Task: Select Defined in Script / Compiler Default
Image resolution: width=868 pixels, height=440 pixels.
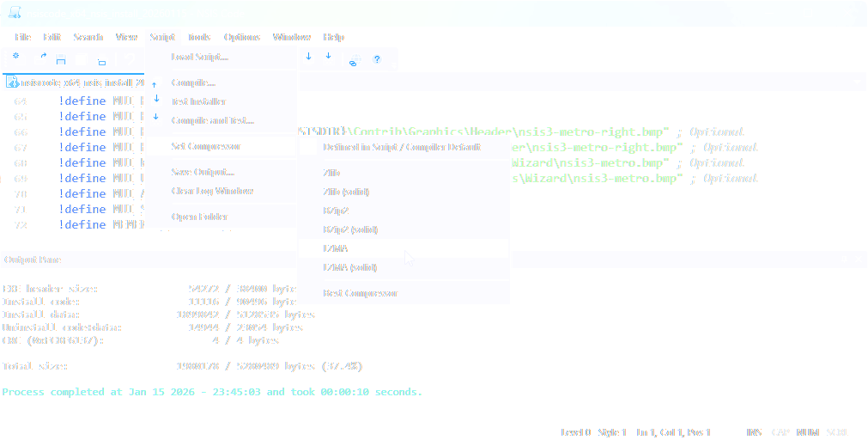Action: coord(404,148)
